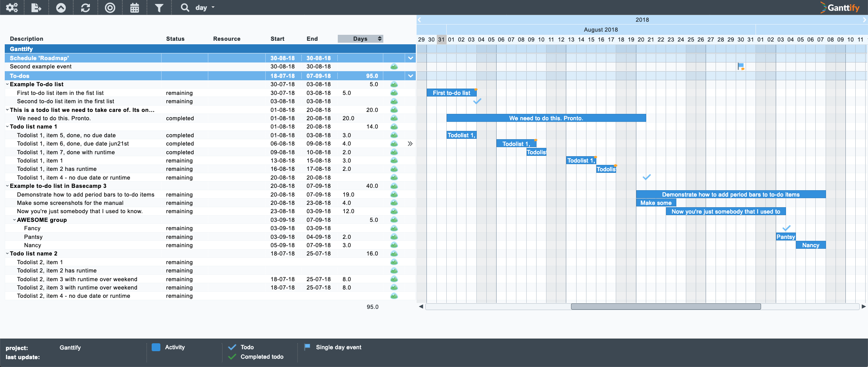Open the day zoom level dropdown
The height and width of the screenshot is (367, 868).
pos(205,8)
